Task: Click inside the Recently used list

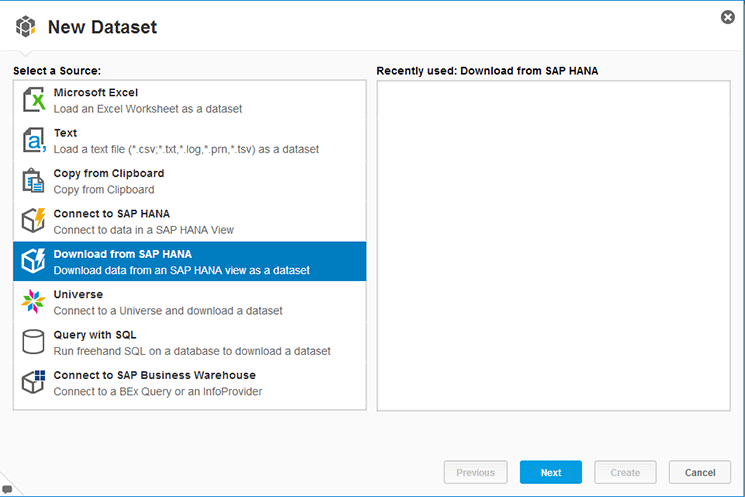Action: coord(553,245)
